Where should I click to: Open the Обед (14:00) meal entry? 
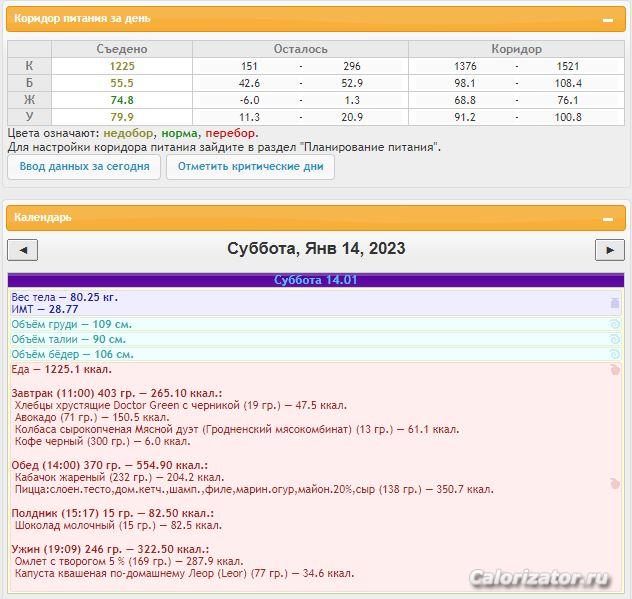tap(109, 465)
